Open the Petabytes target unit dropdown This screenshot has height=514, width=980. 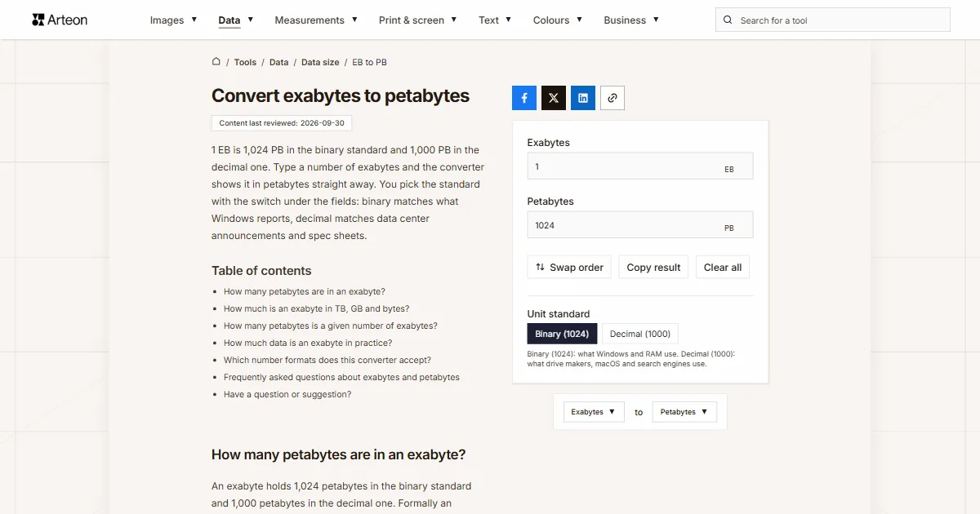point(684,412)
